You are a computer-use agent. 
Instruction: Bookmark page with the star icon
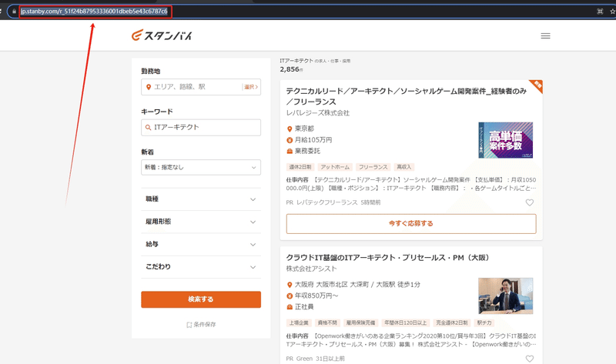pos(612,12)
